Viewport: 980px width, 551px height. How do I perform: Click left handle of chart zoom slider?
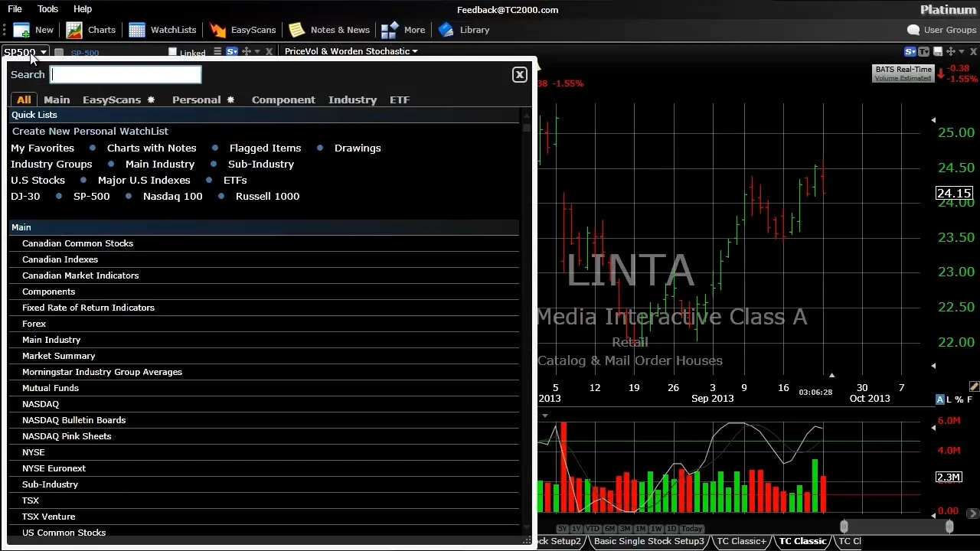(x=844, y=527)
